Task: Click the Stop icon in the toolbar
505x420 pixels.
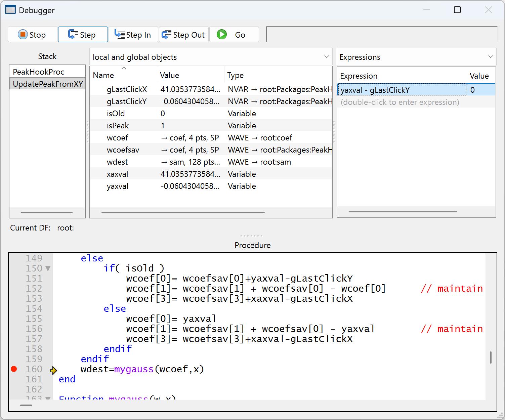Action: tap(23, 34)
